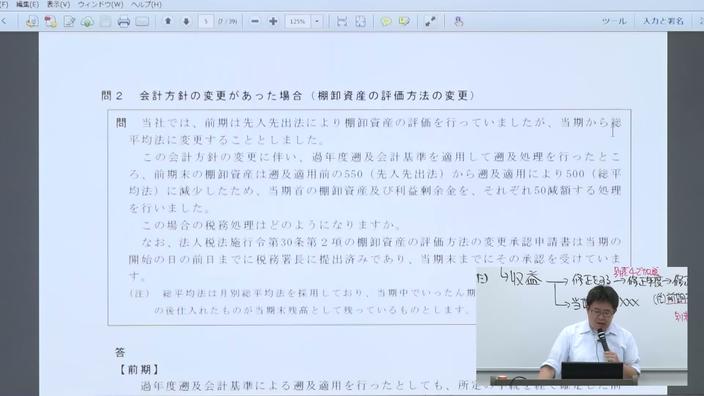Go to next page with down arrow

(x=186, y=21)
